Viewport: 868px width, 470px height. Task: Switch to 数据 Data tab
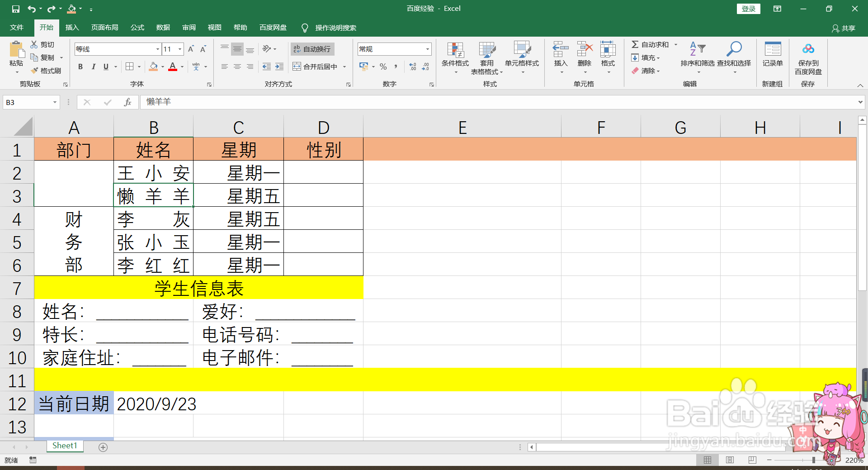tap(163, 28)
